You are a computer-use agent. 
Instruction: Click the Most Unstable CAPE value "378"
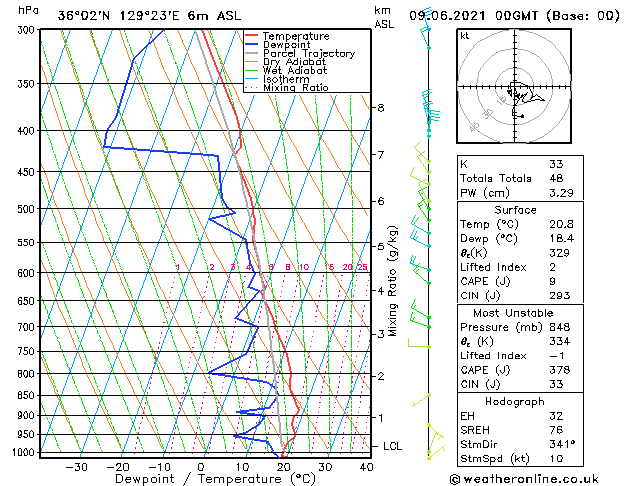pyautogui.click(x=560, y=370)
